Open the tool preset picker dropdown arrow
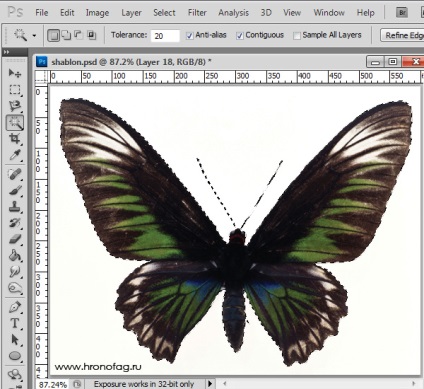The image size is (424, 389). (34, 35)
